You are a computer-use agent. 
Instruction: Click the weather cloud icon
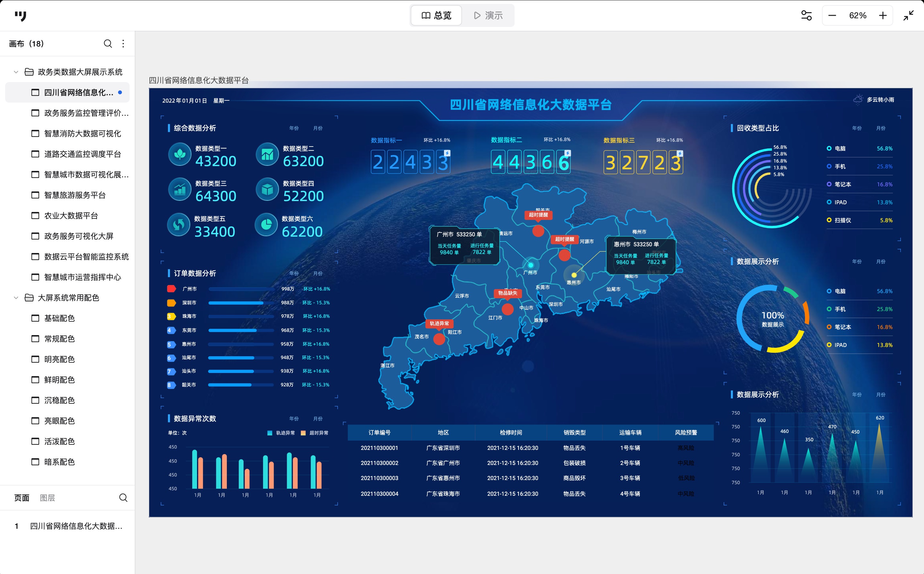click(858, 99)
